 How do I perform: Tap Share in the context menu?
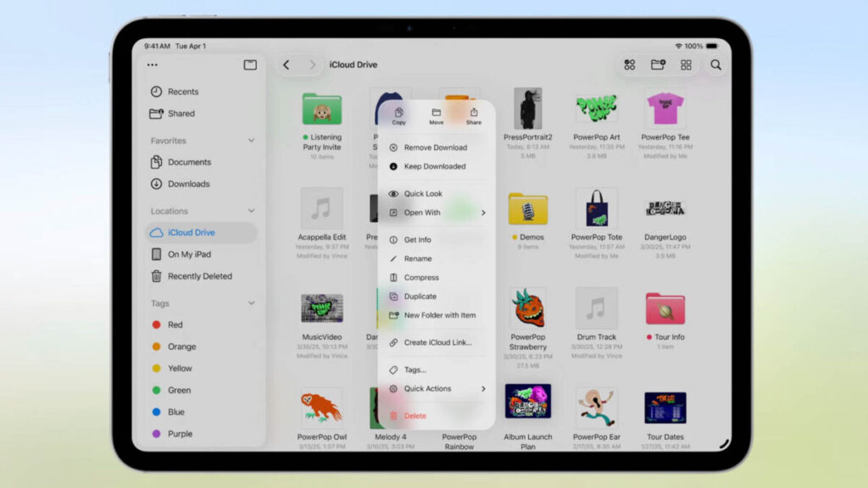click(x=474, y=116)
